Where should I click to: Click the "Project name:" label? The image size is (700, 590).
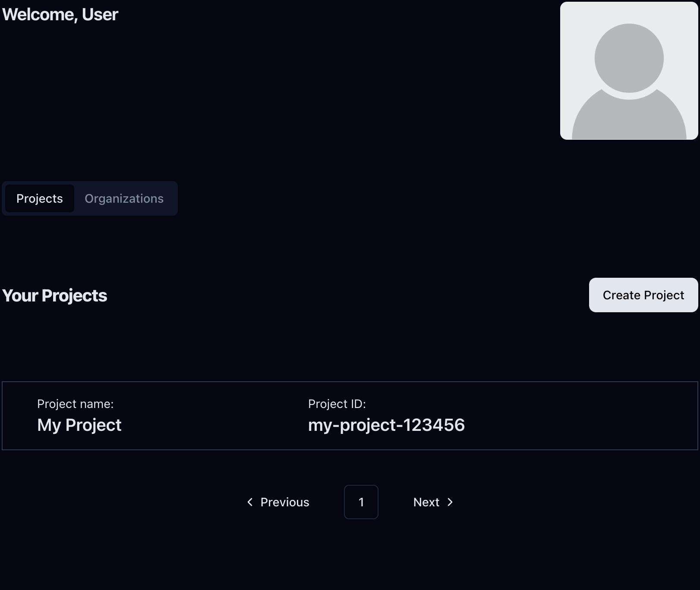pos(75,404)
